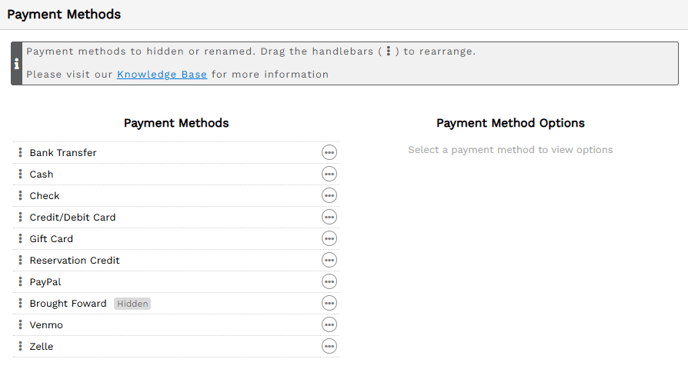Open options for Brought Foward method
Image resolution: width=688 pixels, height=369 pixels.
[x=329, y=303]
